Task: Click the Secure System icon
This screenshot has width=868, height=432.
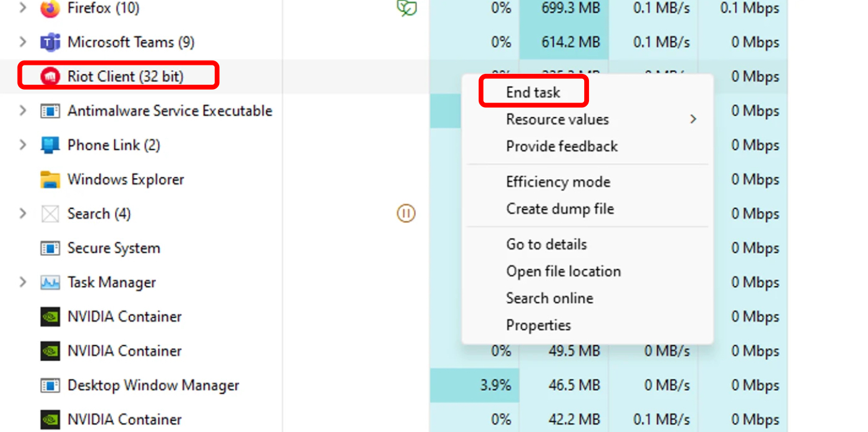Action: click(50, 248)
